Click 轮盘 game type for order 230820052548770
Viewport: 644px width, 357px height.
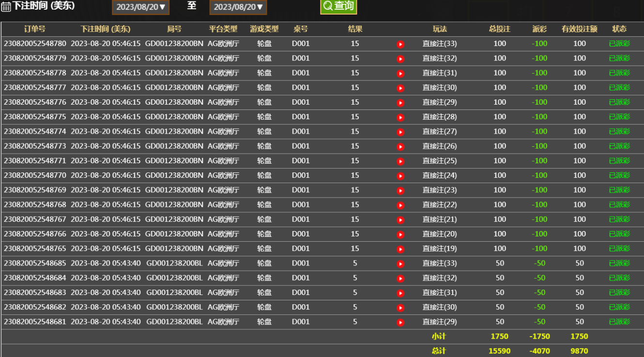point(264,175)
